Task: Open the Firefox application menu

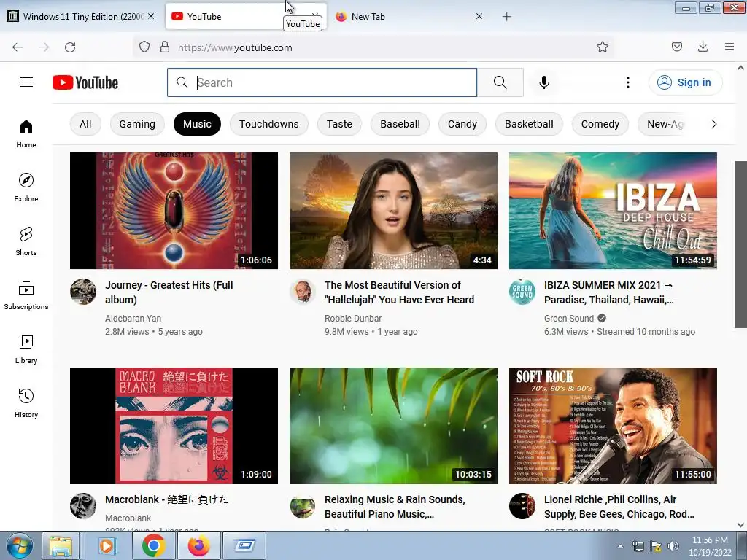Action: click(x=729, y=47)
